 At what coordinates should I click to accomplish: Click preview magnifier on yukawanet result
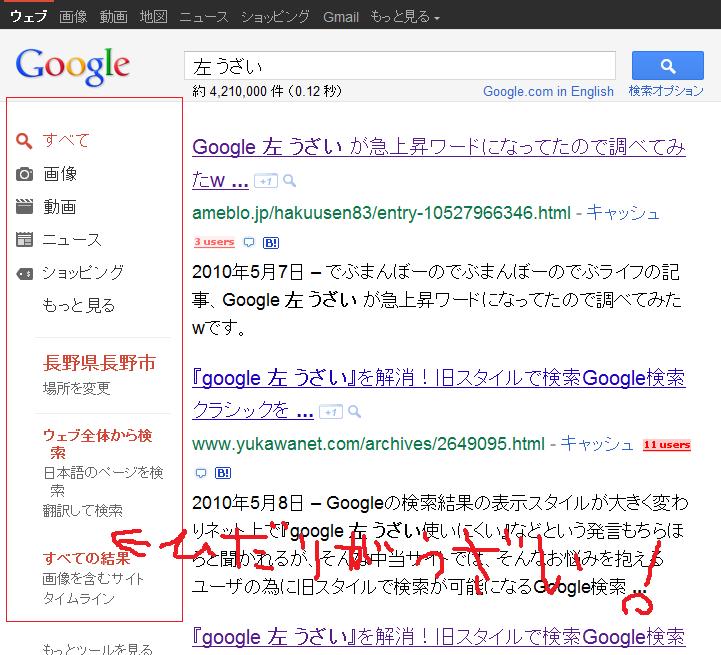(354, 412)
